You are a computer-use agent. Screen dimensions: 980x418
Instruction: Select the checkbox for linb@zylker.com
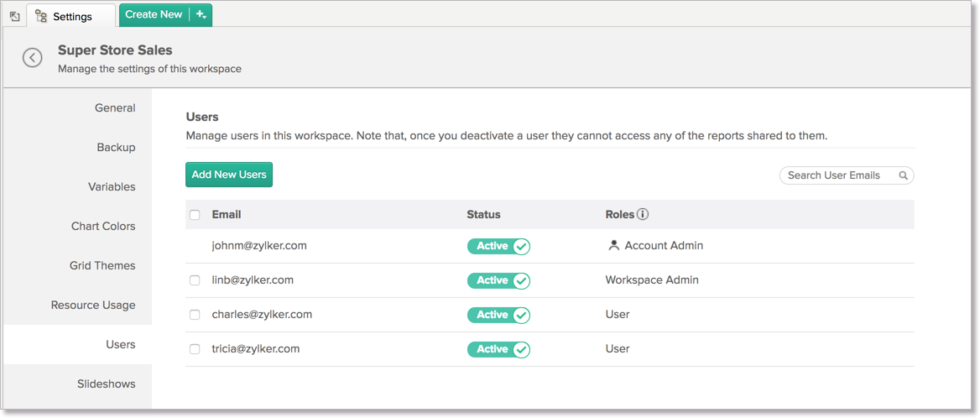tap(195, 280)
